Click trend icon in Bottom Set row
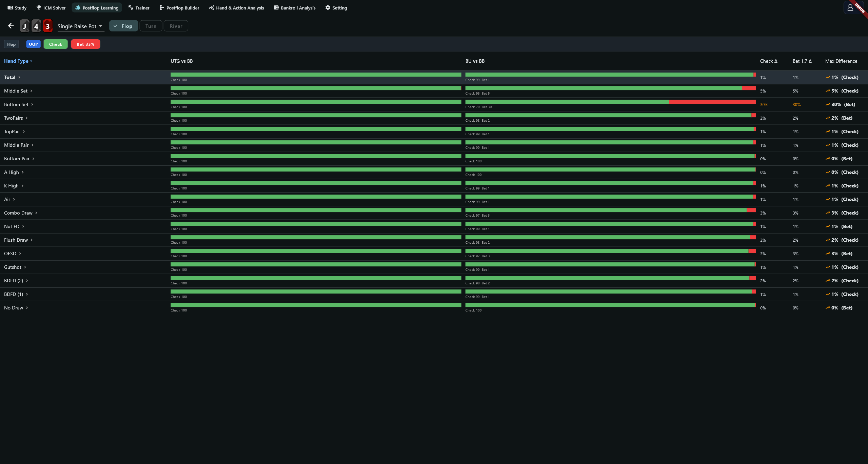Screen dimensions: 868x464 828,104
